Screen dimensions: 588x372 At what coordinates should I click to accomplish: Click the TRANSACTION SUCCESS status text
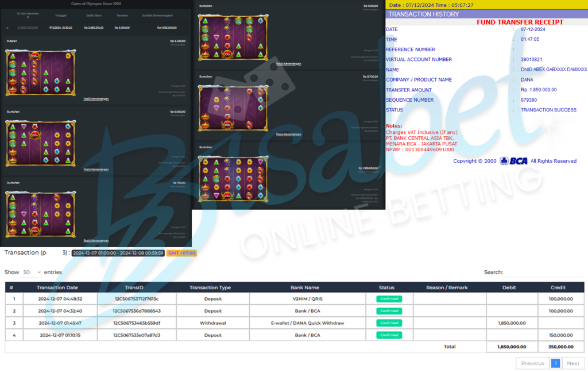548,110
